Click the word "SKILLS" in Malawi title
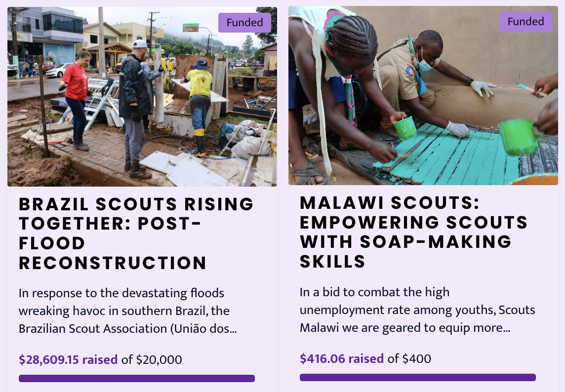 click(332, 261)
